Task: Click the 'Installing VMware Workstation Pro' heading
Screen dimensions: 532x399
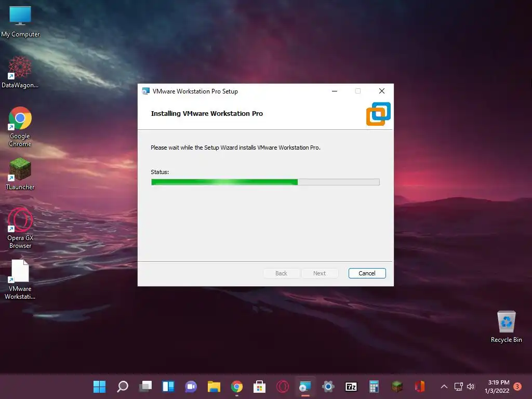Action: click(207, 114)
